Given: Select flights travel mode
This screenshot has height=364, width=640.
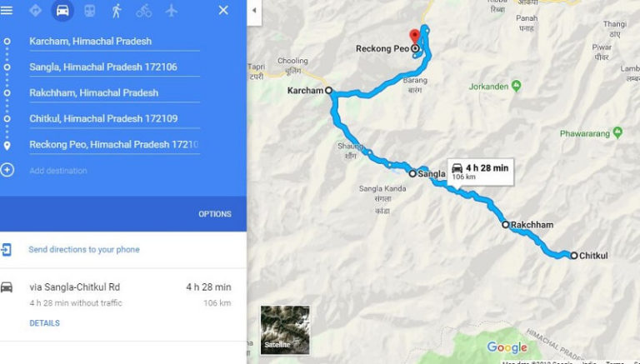Looking at the screenshot, I should (172, 11).
